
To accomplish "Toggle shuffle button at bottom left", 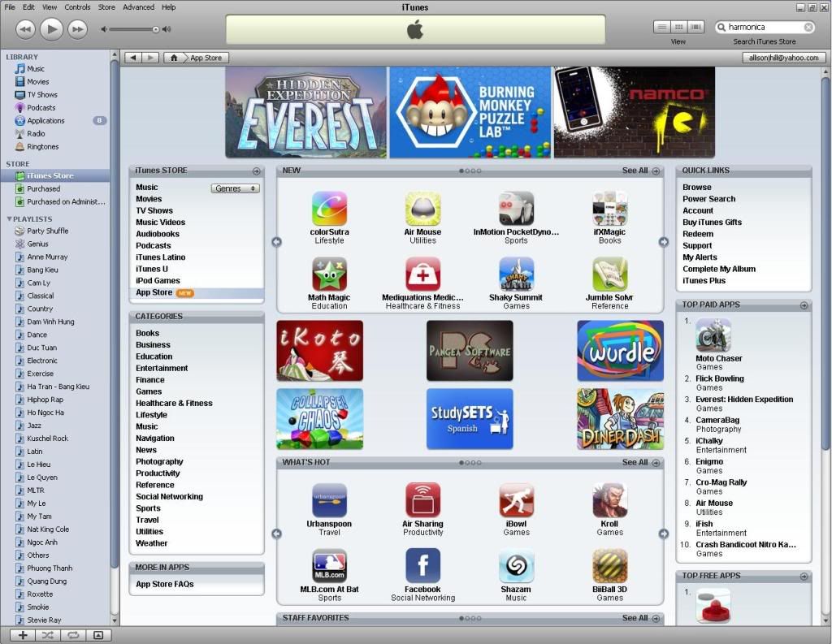I will coord(48,634).
